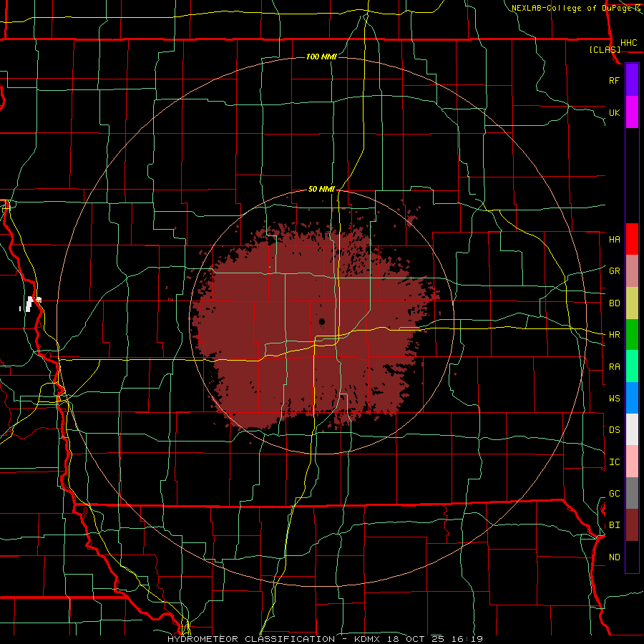Click the 'IC' legend label
The image size is (644, 644).
pos(614,462)
